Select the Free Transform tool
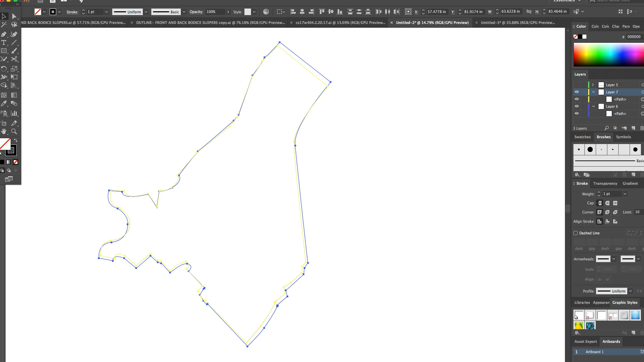Screen dimensions: 644x362 coord(14,77)
